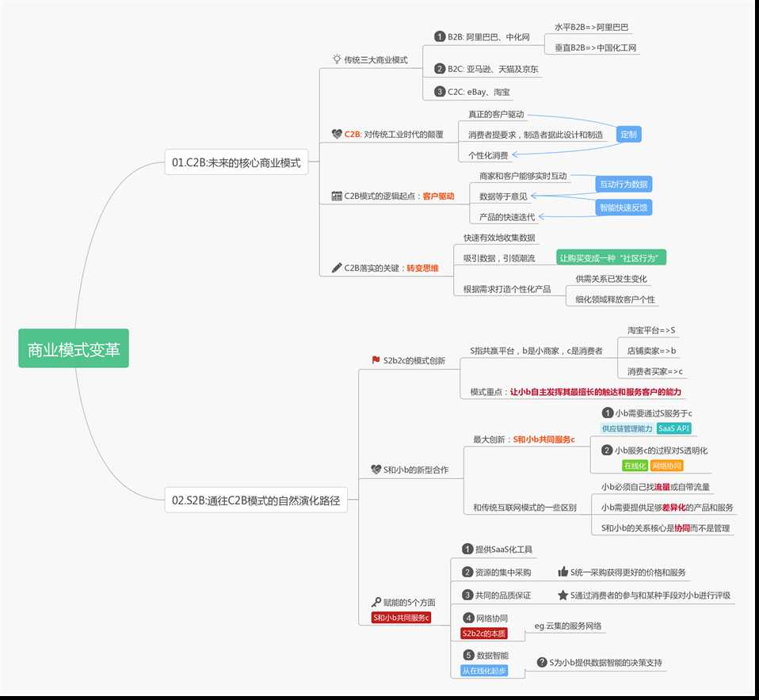Click the text 垂直B2B=>中国化工网
The width and height of the screenshot is (759, 700).
(595, 48)
